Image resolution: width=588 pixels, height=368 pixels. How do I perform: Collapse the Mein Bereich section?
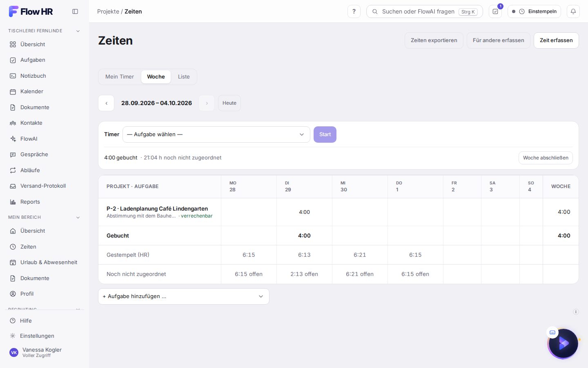pos(44,217)
